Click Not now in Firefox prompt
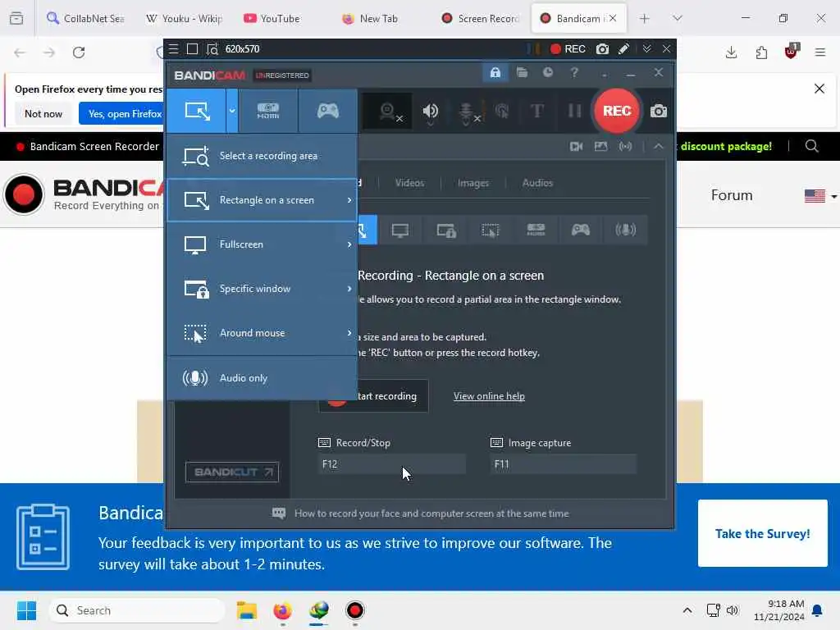The height and width of the screenshot is (630, 840). pos(43,113)
